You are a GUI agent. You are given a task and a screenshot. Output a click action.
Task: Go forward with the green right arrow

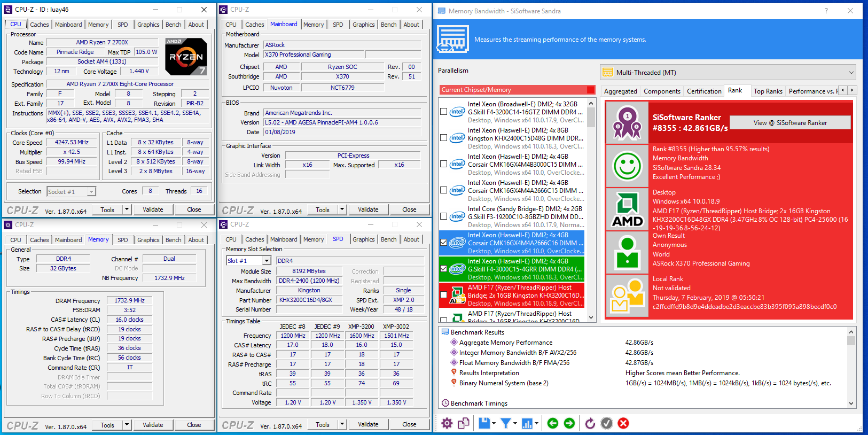coord(569,423)
